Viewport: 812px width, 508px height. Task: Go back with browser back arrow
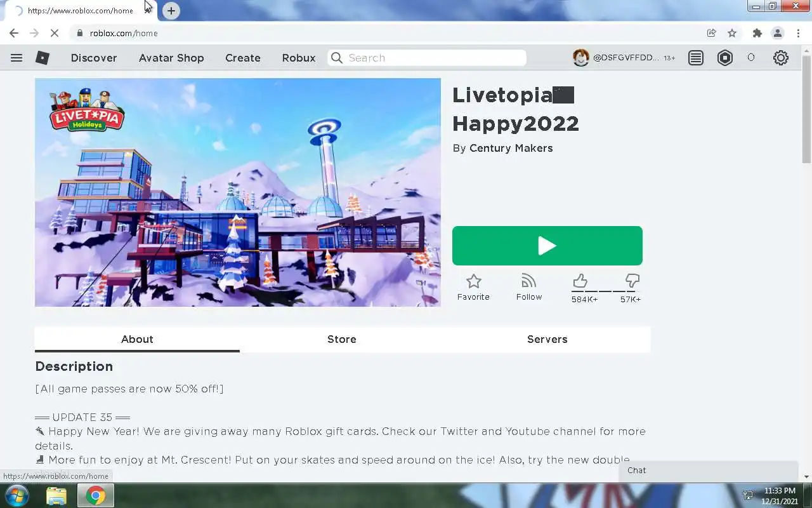(x=14, y=33)
